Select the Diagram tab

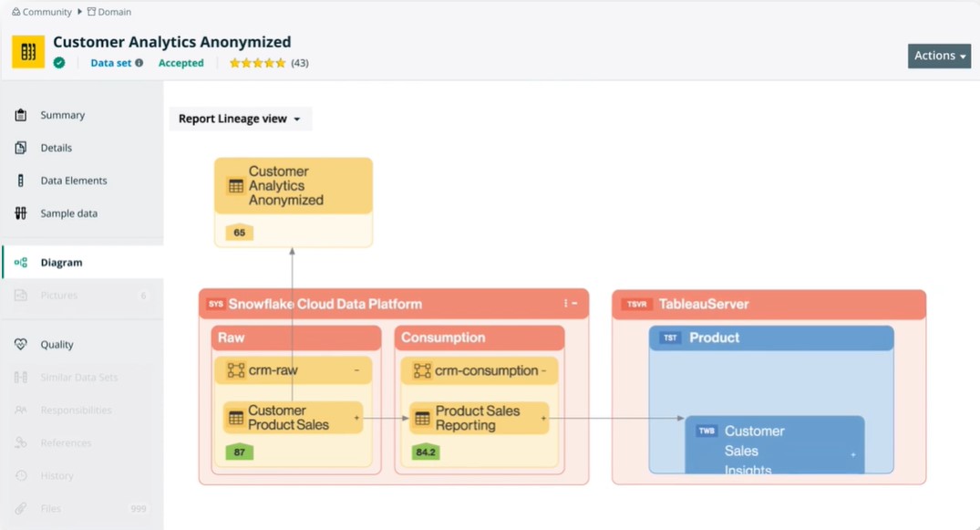coord(82,262)
